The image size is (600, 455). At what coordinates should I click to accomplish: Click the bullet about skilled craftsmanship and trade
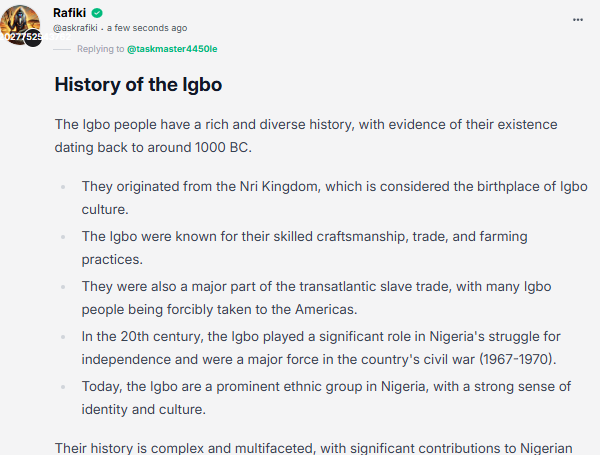pos(304,248)
